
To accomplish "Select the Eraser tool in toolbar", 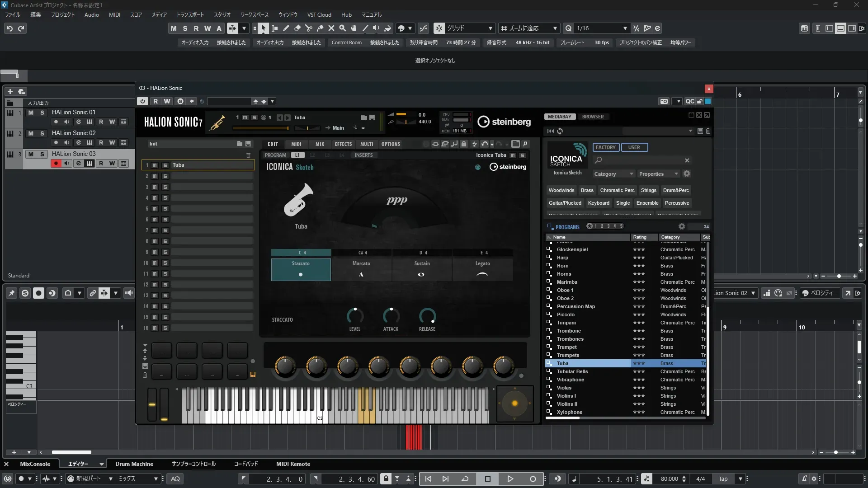I will point(297,28).
